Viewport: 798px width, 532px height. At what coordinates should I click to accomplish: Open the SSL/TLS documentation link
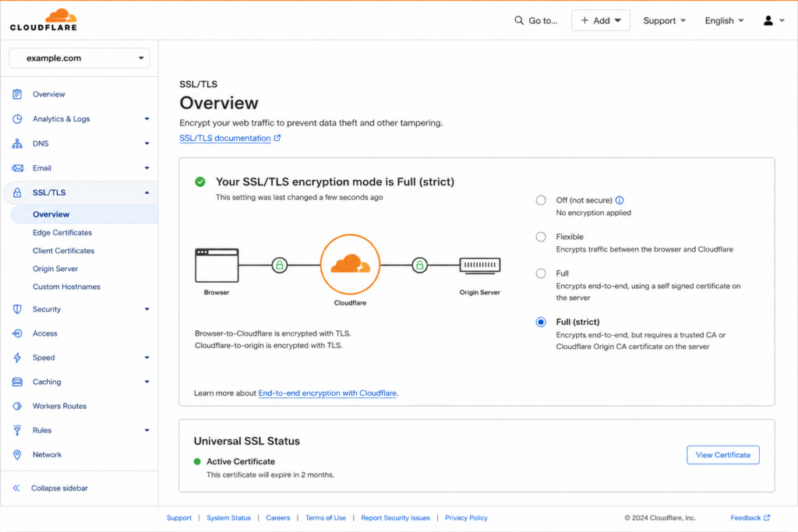click(225, 139)
